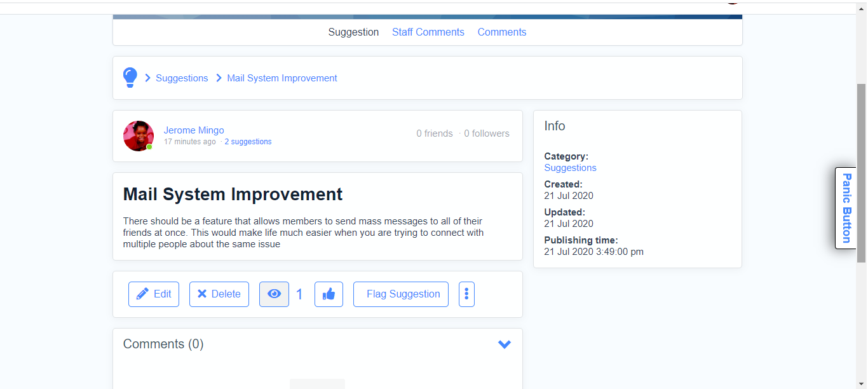Go to Suggestions in the breadcrumb
The image size is (868, 389).
click(182, 78)
